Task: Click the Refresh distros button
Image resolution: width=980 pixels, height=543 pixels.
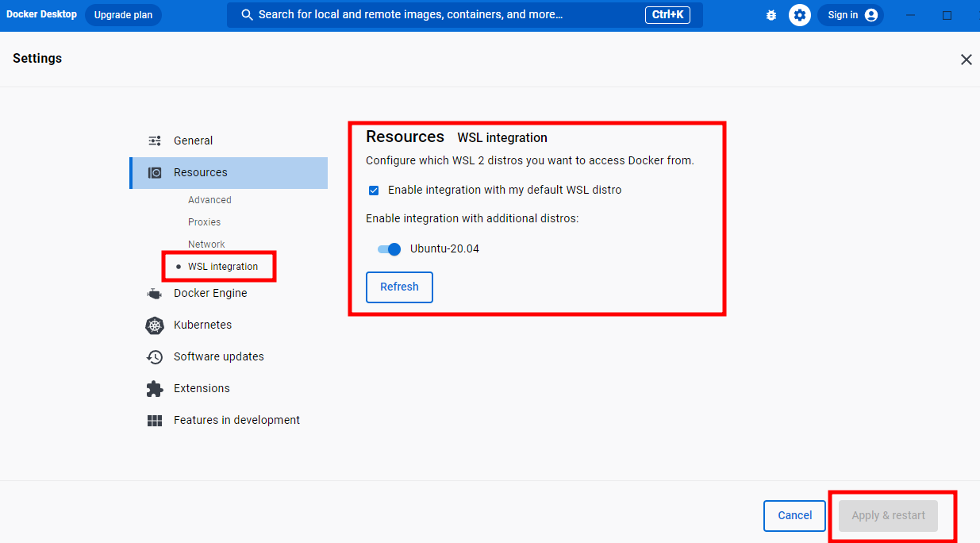Action: [399, 287]
